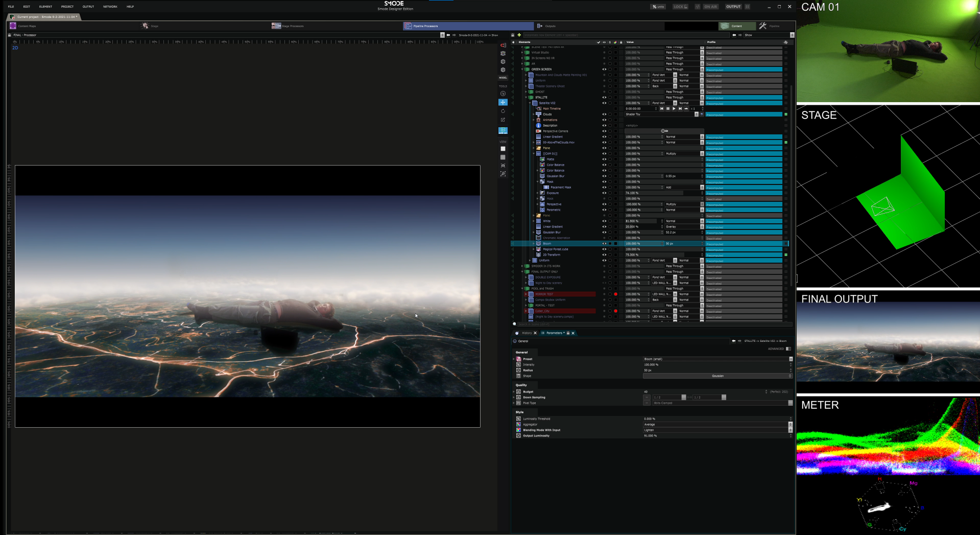The height and width of the screenshot is (535, 980).
Task: Click the checkerboard view icon
Action: point(503,149)
